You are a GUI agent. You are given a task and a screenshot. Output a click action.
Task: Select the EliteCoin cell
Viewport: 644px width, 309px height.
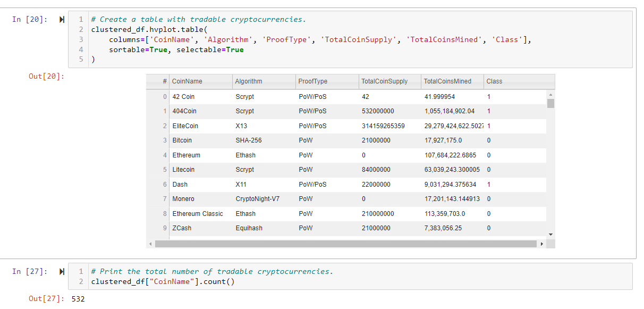(201, 126)
